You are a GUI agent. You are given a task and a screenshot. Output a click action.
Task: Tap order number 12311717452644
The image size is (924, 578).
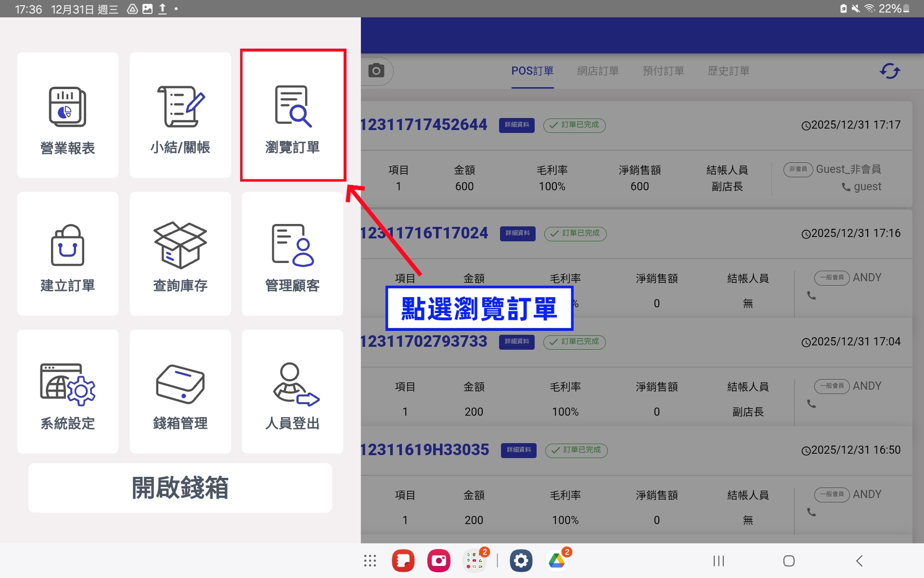424,125
